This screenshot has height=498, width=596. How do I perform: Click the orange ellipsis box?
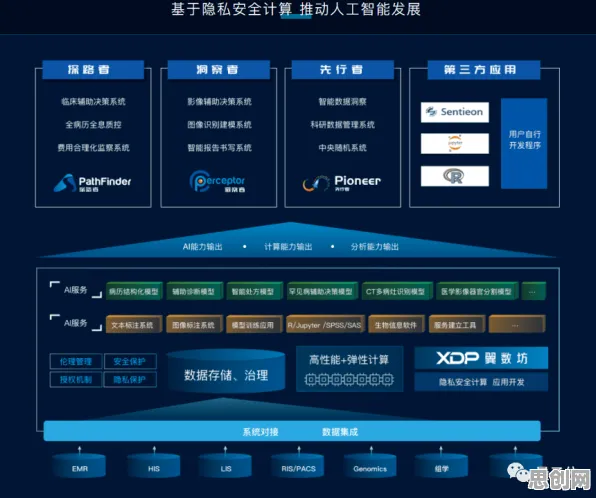(x=517, y=324)
